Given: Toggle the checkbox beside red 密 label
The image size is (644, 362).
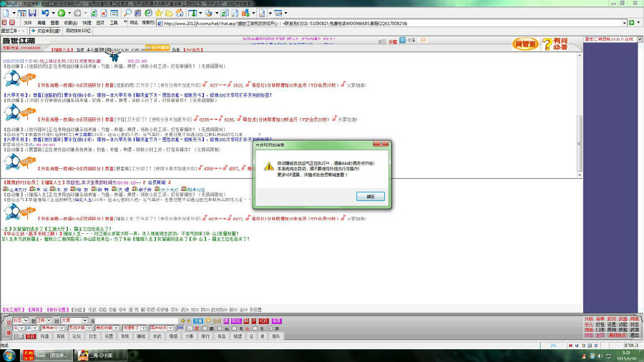Looking at the screenshot, I should pos(190,328).
